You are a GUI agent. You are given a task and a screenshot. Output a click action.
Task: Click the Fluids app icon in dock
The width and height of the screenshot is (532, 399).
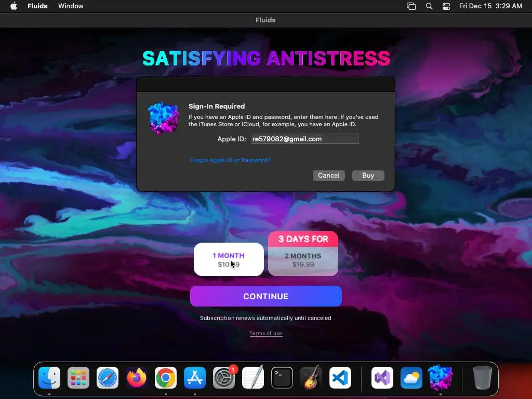click(441, 378)
